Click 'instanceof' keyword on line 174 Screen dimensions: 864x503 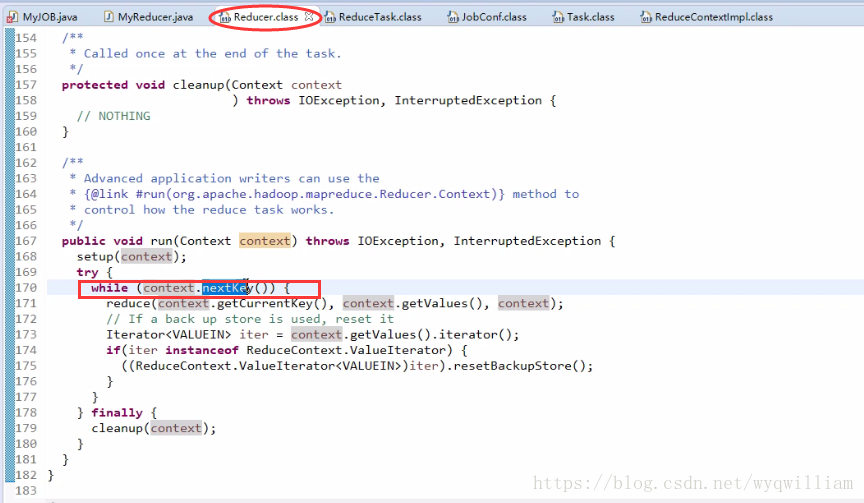(x=202, y=350)
